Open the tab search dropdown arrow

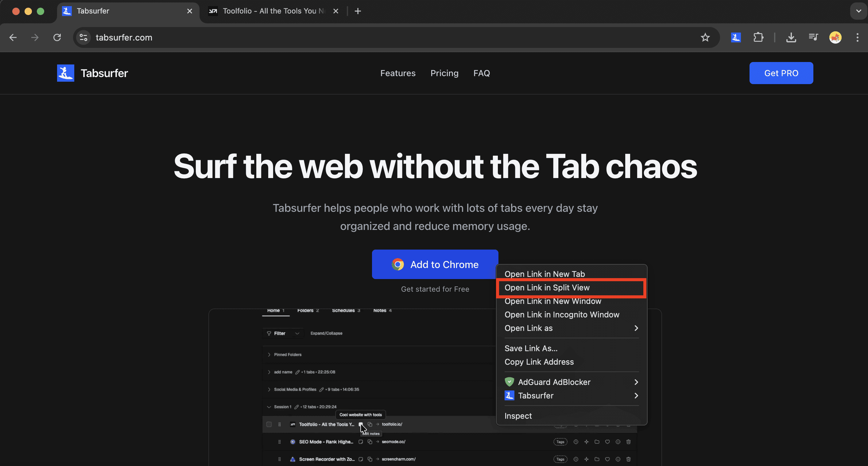click(x=858, y=11)
